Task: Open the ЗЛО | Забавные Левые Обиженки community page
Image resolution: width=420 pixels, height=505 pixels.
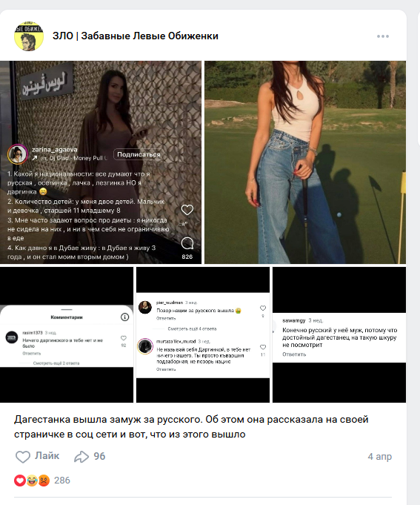Action: click(136, 36)
